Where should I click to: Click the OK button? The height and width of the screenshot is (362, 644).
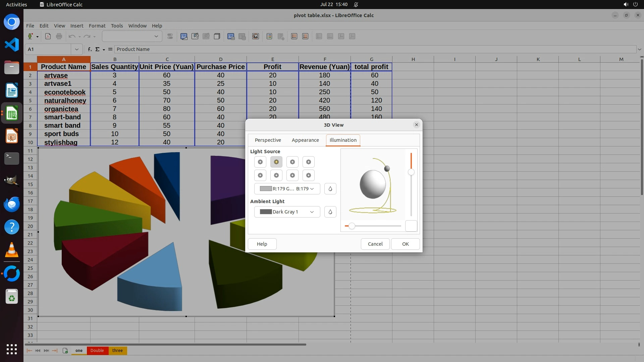pos(405,244)
